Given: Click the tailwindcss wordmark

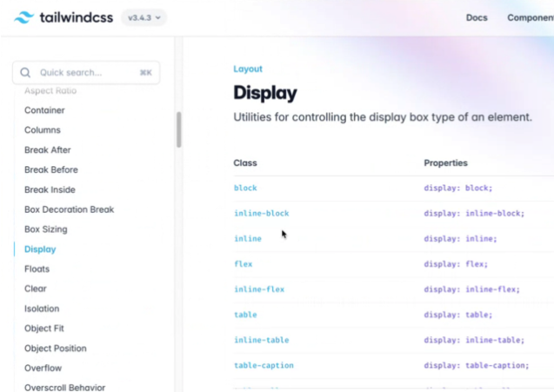Looking at the screenshot, I should (x=77, y=17).
